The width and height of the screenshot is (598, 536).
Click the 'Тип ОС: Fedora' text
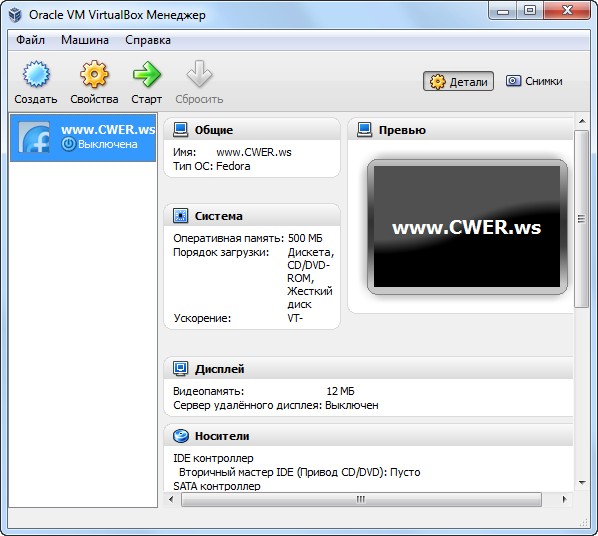pyautogui.click(x=212, y=166)
